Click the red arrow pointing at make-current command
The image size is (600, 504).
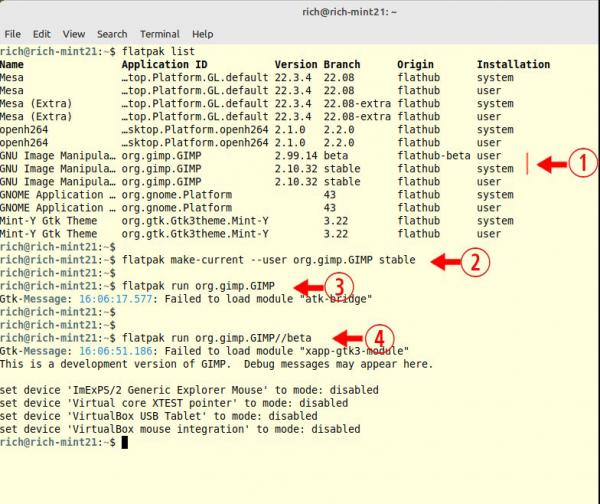pyautogui.click(x=445, y=262)
